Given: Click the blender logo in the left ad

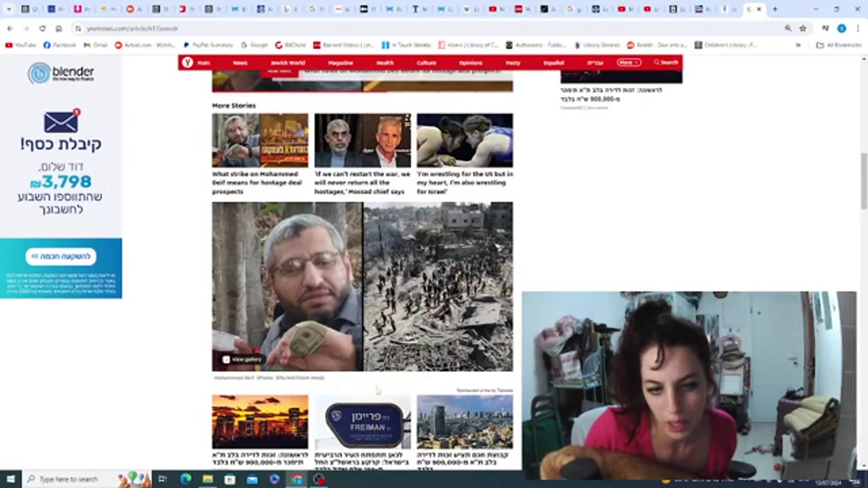Looking at the screenshot, I should pos(61,73).
